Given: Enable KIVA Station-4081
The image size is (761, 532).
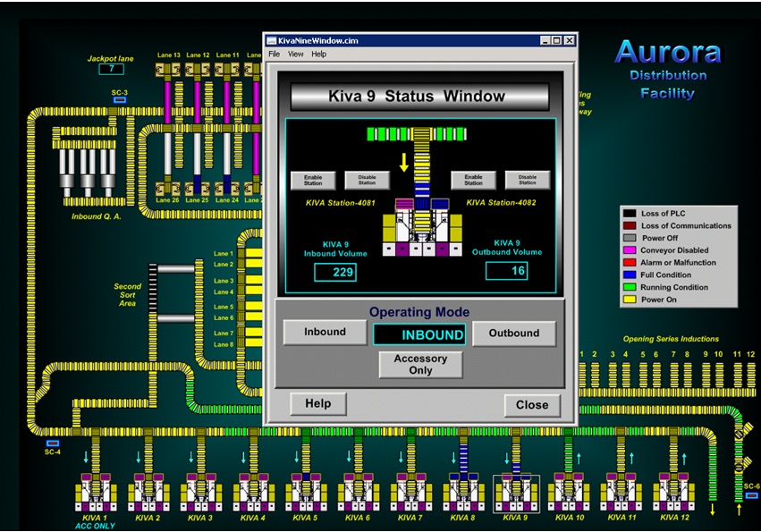Looking at the screenshot, I should point(314,180).
